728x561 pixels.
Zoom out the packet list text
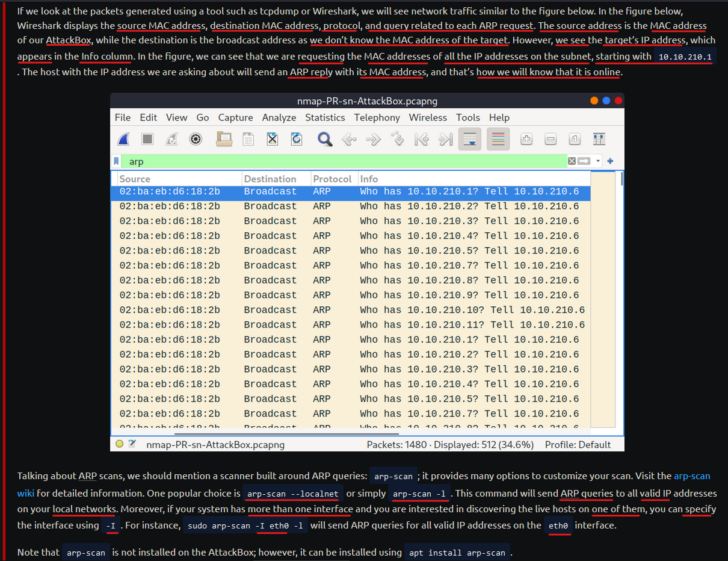[x=551, y=140]
